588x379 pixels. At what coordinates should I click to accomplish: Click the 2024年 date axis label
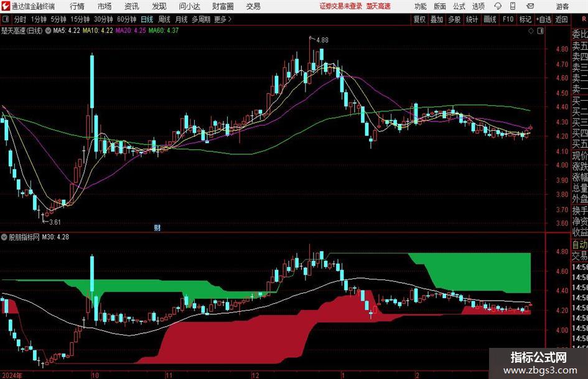click(x=12, y=375)
